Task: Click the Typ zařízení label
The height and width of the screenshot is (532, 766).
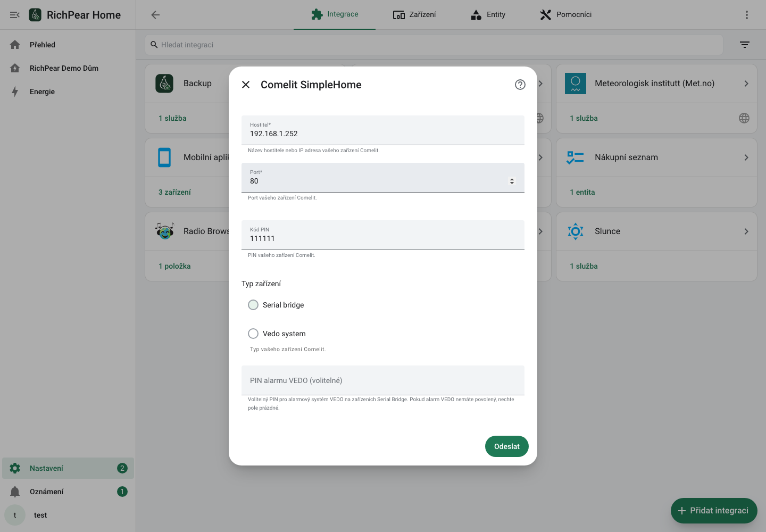Action: (261, 284)
